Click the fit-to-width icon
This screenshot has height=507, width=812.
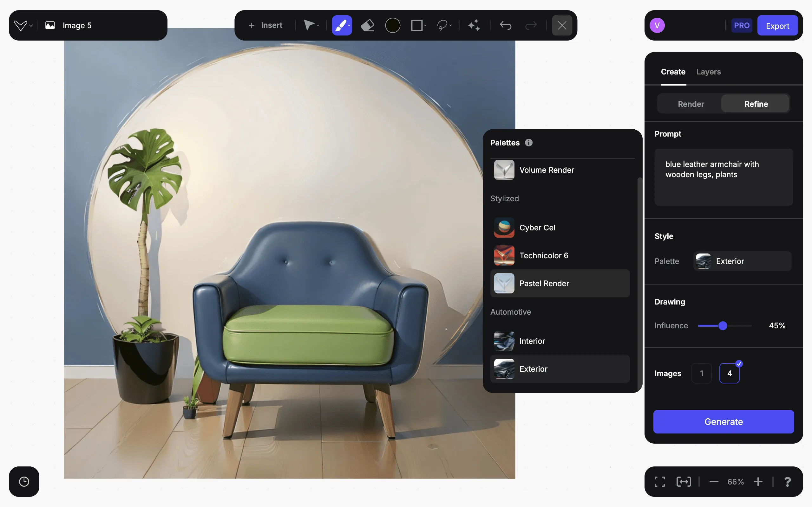click(x=684, y=482)
